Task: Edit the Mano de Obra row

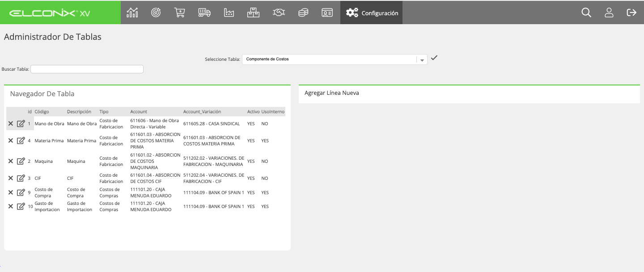Action: tap(21, 123)
